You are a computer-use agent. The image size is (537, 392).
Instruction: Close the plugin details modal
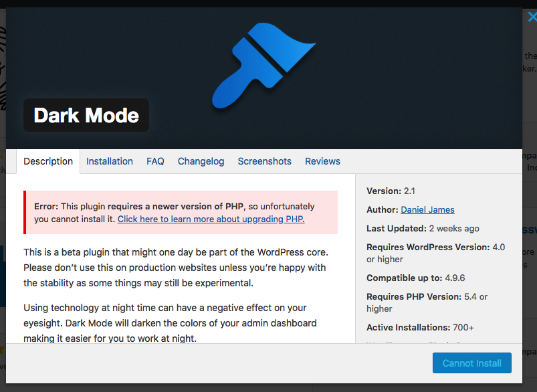click(x=532, y=17)
